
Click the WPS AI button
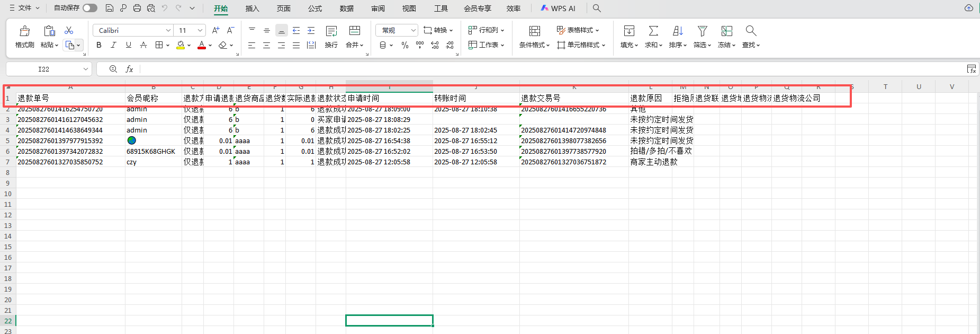click(x=558, y=8)
